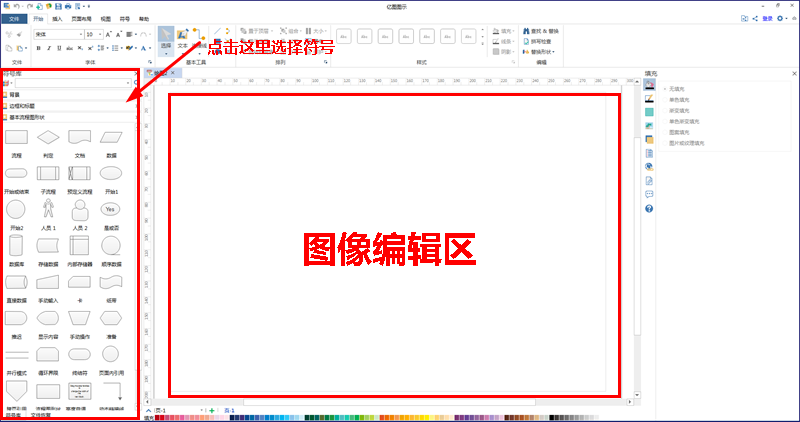Select the 流程 process shape
Image resolution: width=800 pixels, height=422 pixels.
point(16,137)
